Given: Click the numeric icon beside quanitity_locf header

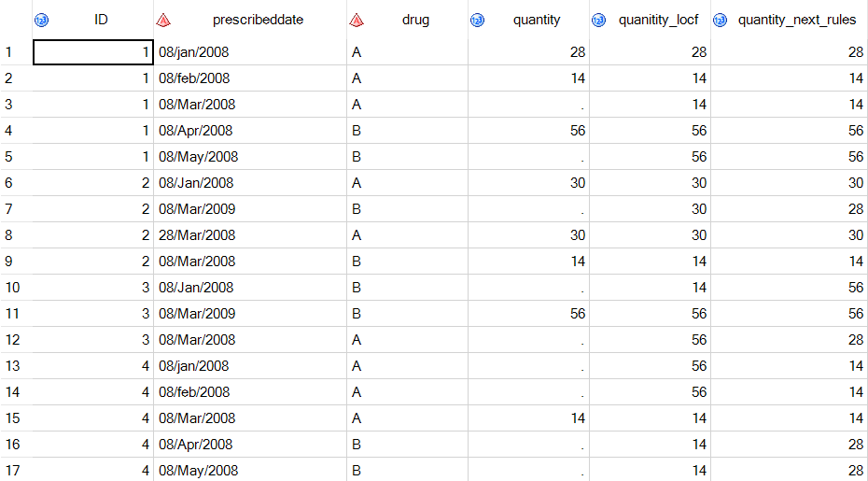Looking at the screenshot, I should coord(599,20).
